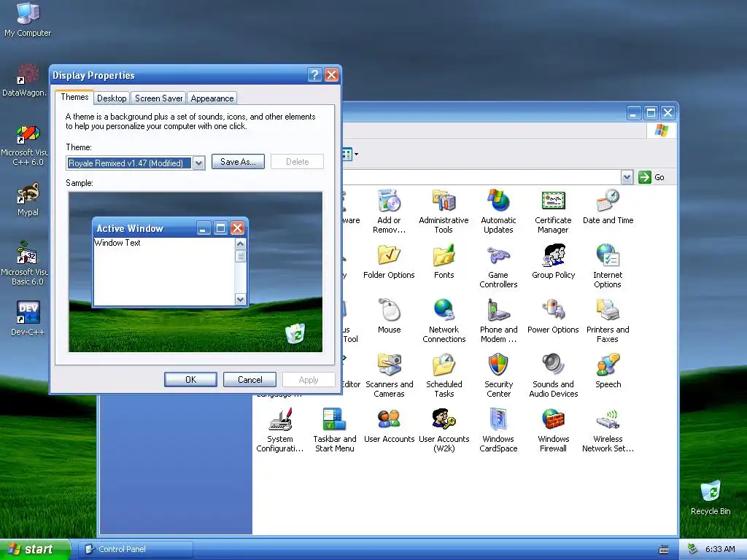Close the Display Properties dialog
747x560 pixels.
pos(332,75)
